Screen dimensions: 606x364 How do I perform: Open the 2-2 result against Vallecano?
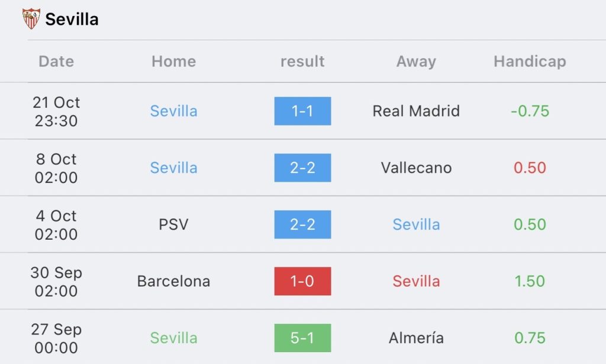click(x=302, y=167)
